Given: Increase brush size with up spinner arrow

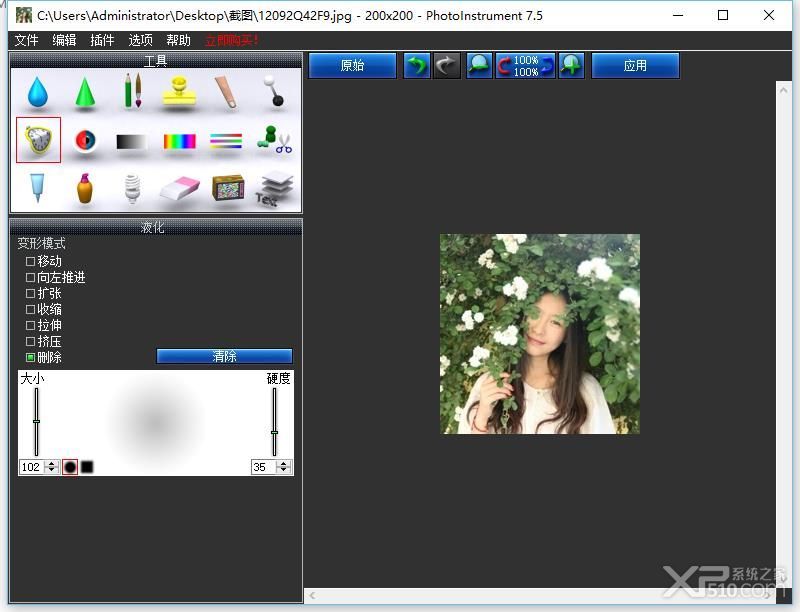Looking at the screenshot, I should pyautogui.click(x=52, y=464).
